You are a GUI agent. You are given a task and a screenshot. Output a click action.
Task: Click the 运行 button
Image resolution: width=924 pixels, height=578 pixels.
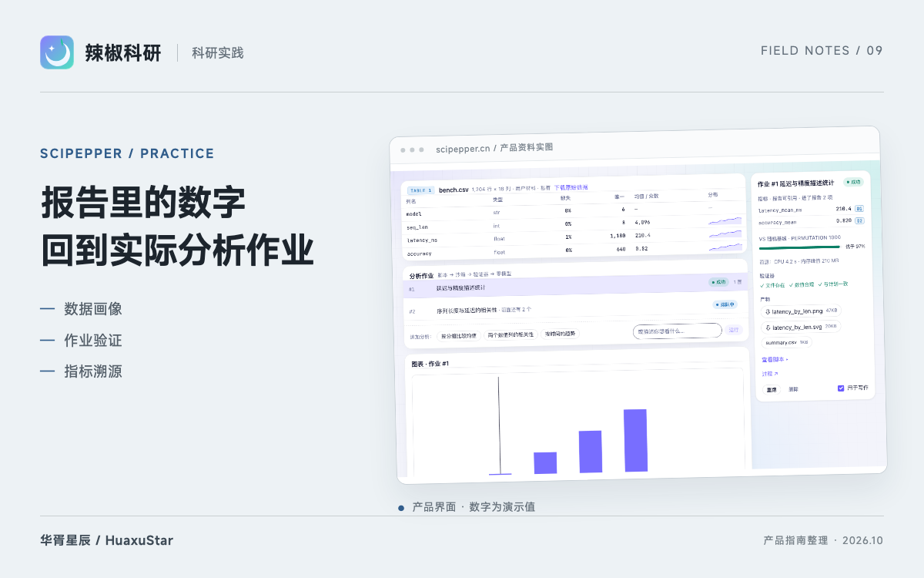tap(733, 330)
